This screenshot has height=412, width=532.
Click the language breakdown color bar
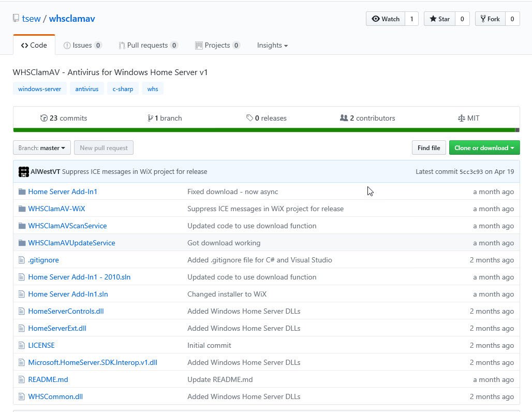click(x=267, y=130)
